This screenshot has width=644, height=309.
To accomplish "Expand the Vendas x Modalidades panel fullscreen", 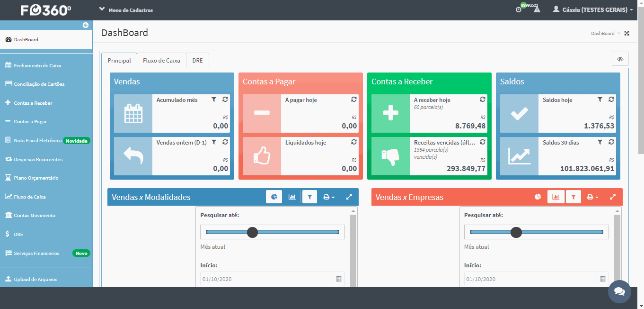I will 349,197.
